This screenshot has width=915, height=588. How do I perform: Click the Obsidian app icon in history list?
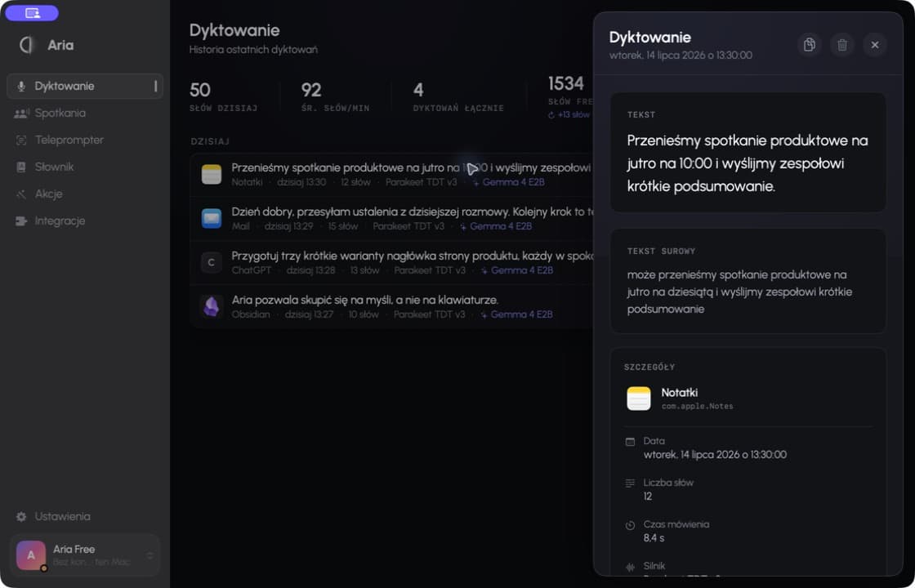click(x=212, y=307)
